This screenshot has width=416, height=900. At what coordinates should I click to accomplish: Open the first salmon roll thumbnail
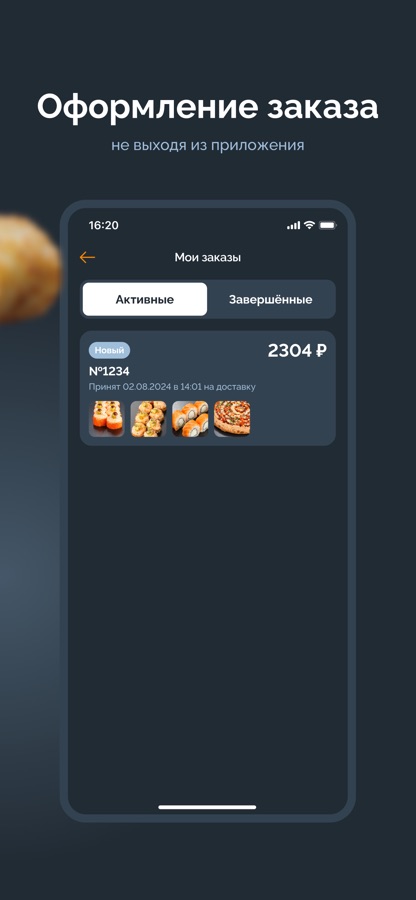(x=107, y=419)
